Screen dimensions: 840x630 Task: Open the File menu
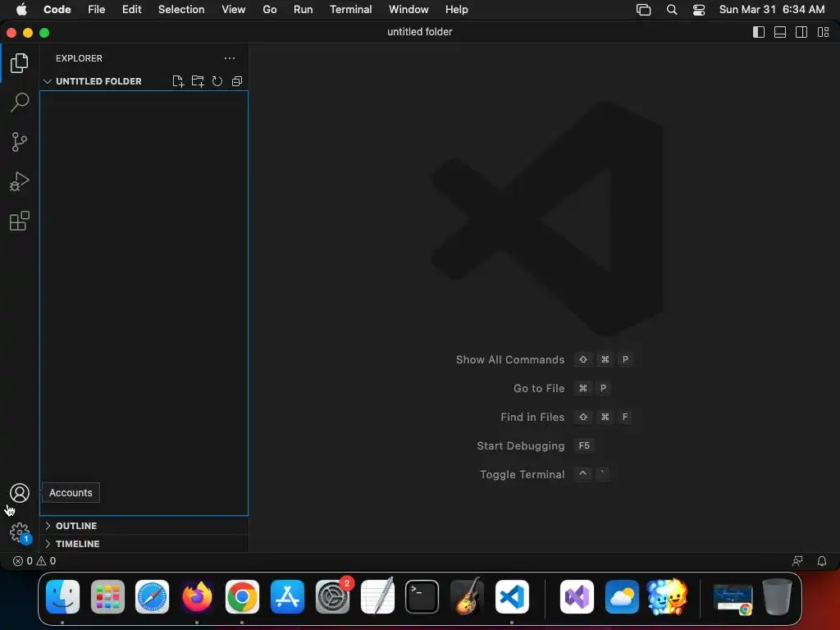(97, 10)
